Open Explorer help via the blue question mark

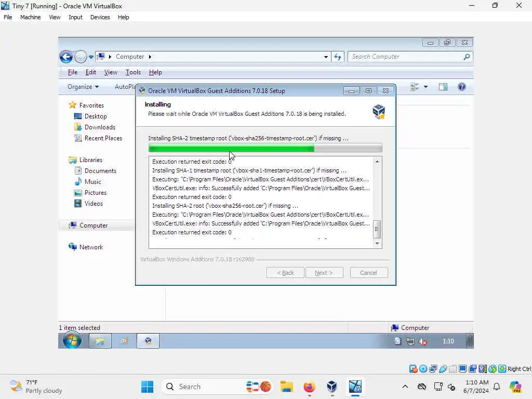tap(461, 87)
